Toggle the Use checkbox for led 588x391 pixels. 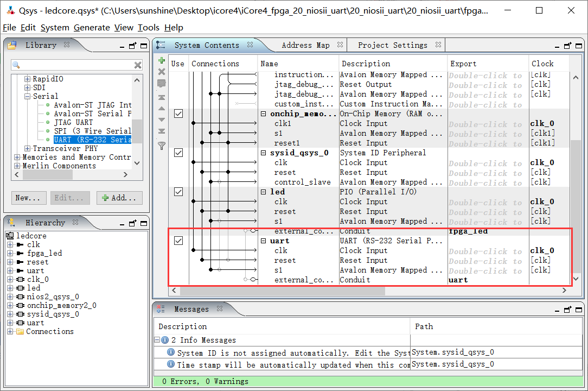coord(178,192)
